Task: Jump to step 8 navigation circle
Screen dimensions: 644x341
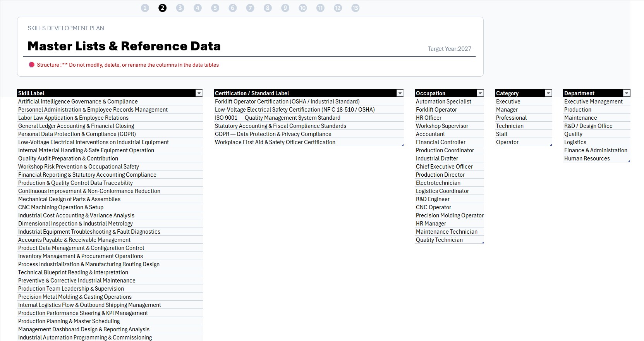Action: click(x=268, y=8)
